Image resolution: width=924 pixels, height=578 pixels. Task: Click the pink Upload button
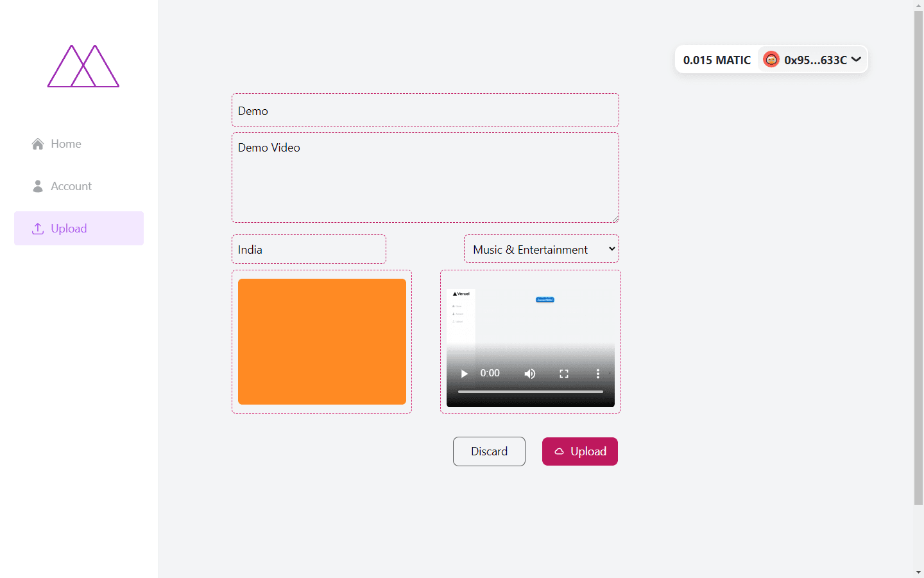580,451
